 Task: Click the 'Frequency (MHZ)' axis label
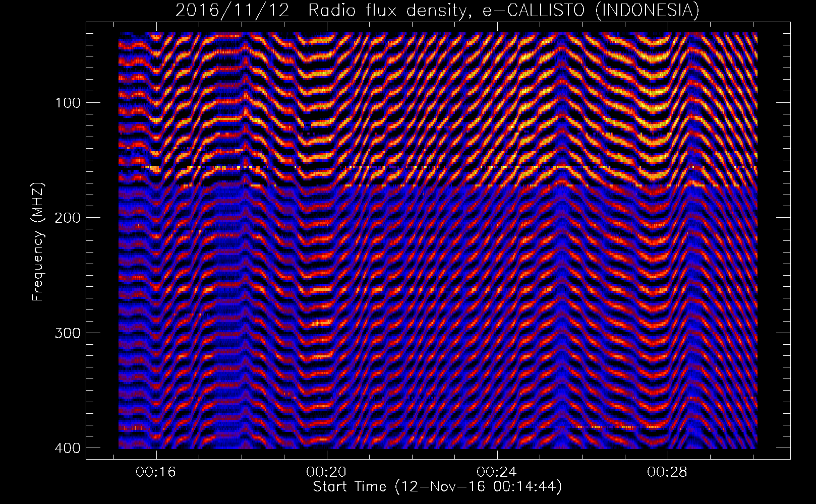38,241
